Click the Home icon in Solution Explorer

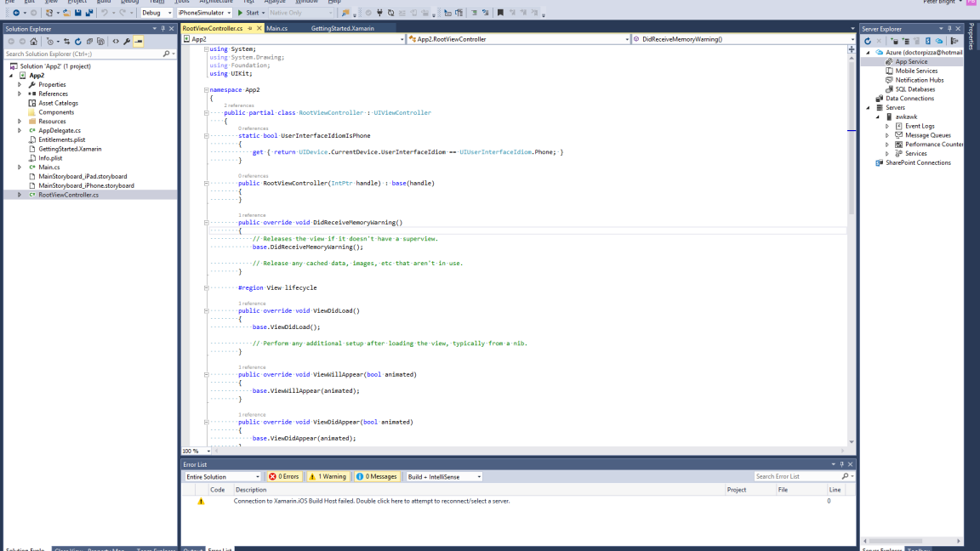click(x=34, y=42)
